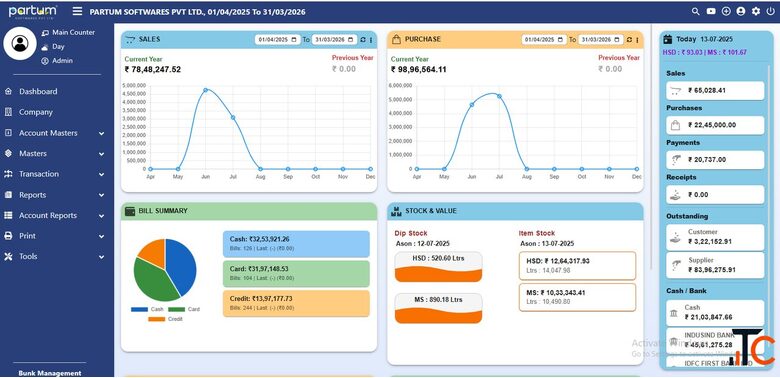Click the Supplier outstanding ₹ 83,96,275.91 card
780x378 pixels.
(715, 265)
